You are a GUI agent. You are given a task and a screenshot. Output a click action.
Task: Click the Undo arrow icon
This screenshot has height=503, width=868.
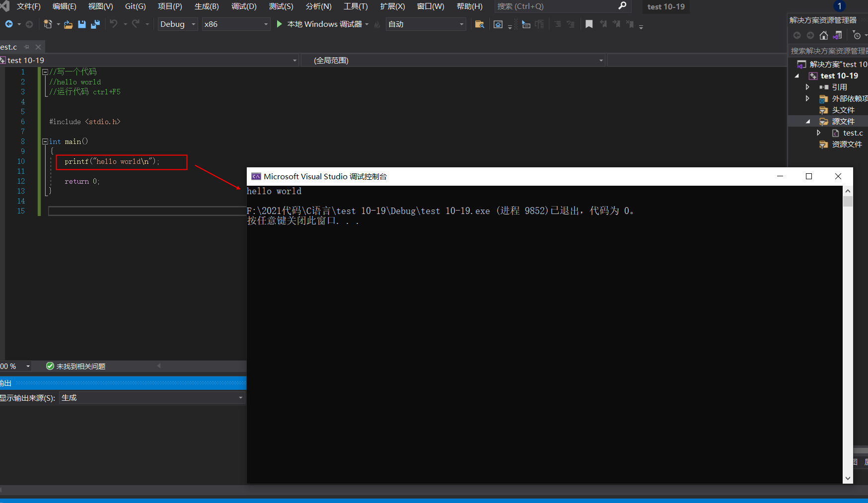coord(114,24)
